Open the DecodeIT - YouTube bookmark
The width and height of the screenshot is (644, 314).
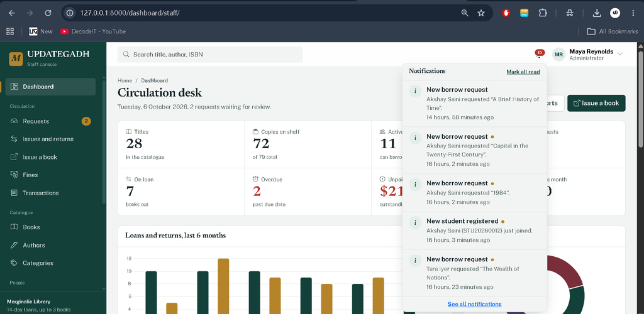(x=93, y=31)
